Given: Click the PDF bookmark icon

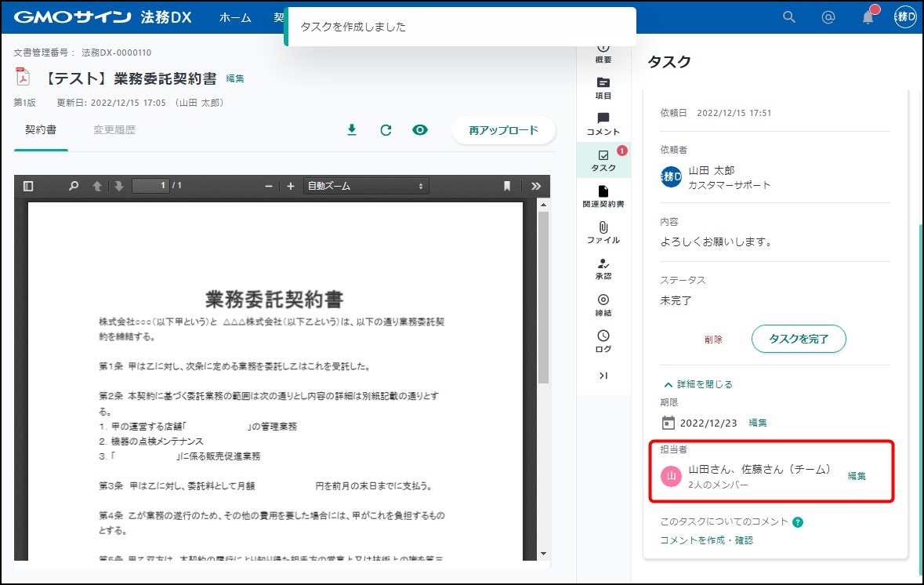Looking at the screenshot, I should tap(507, 186).
